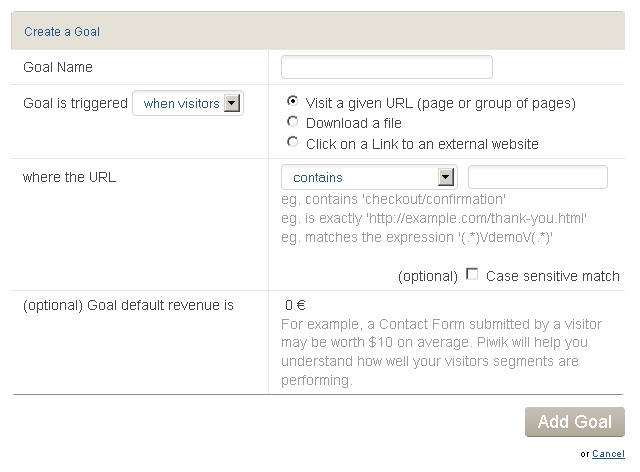Open the 'when visitors' trigger dropdown
Viewport: 640px width, 472px height.
tap(182, 103)
